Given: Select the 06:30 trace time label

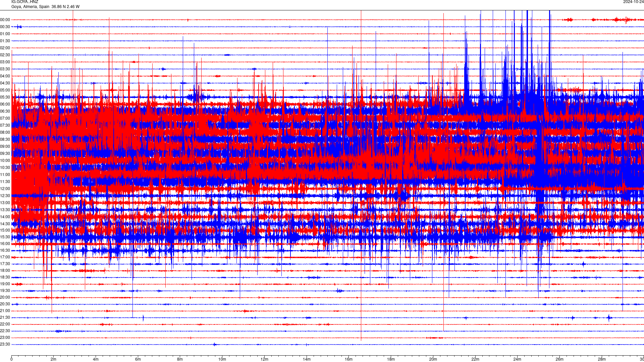Looking at the screenshot, I should coord(5,111).
